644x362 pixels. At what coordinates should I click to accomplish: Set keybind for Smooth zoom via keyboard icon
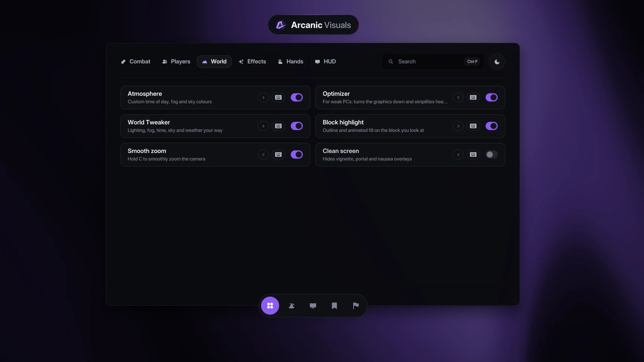[x=278, y=154]
